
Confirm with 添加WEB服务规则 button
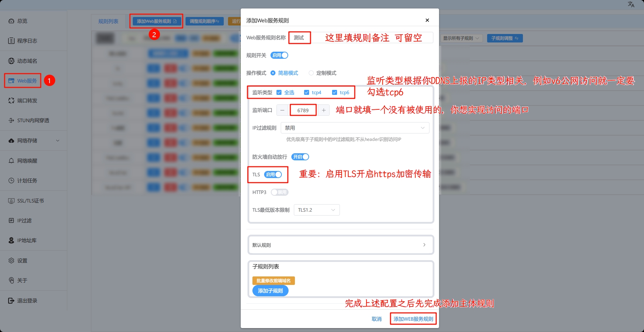click(413, 319)
